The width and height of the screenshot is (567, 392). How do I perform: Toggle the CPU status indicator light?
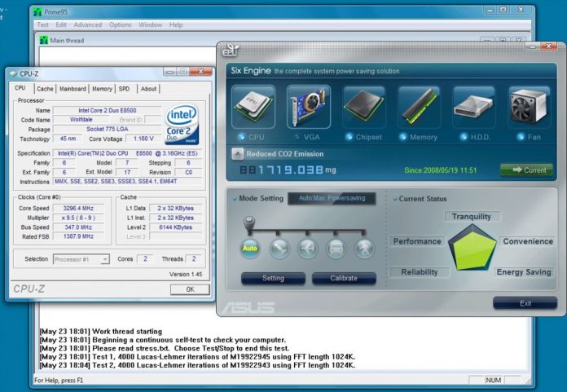click(x=241, y=137)
